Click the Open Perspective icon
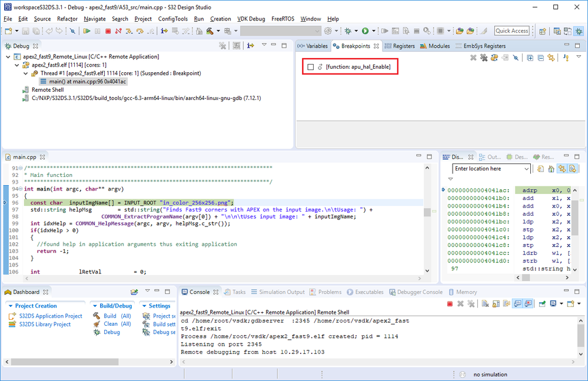The width and height of the screenshot is (588, 381). [542, 32]
